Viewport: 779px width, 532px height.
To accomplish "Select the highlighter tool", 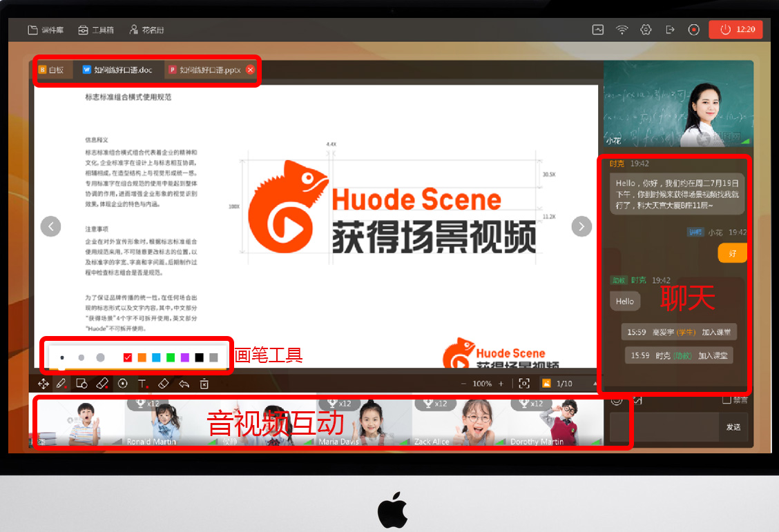I will (102, 384).
